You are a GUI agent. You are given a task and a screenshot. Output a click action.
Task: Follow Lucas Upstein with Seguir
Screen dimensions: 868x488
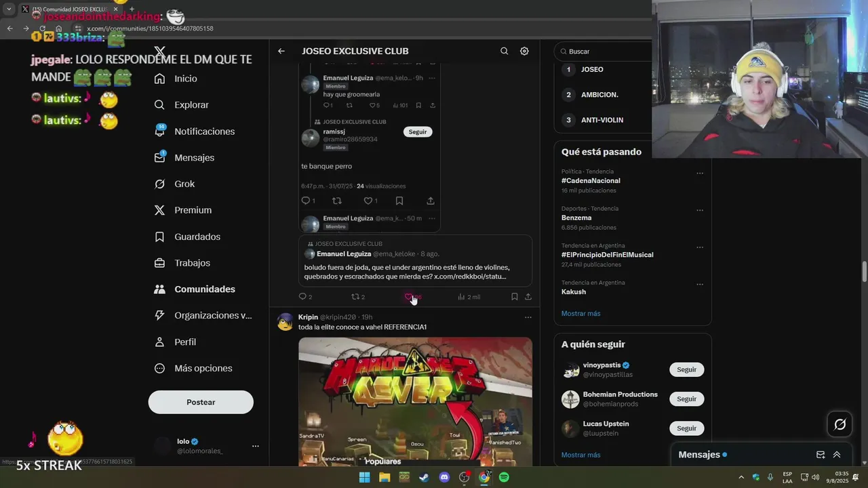(x=686, y=428)
